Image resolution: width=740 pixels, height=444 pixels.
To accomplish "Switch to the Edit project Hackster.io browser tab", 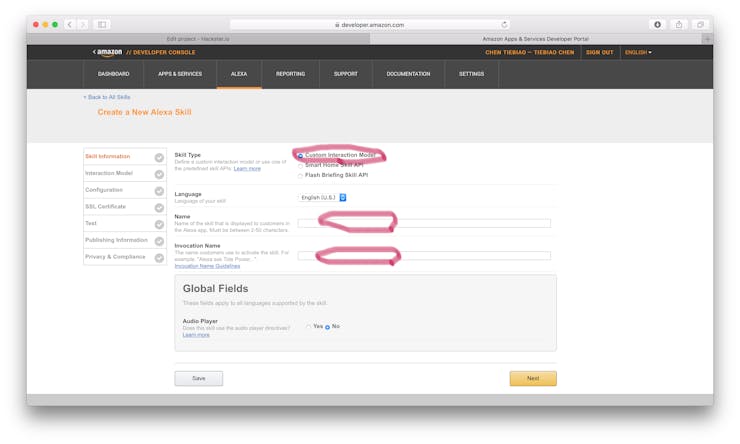I will tap(198, 39).
